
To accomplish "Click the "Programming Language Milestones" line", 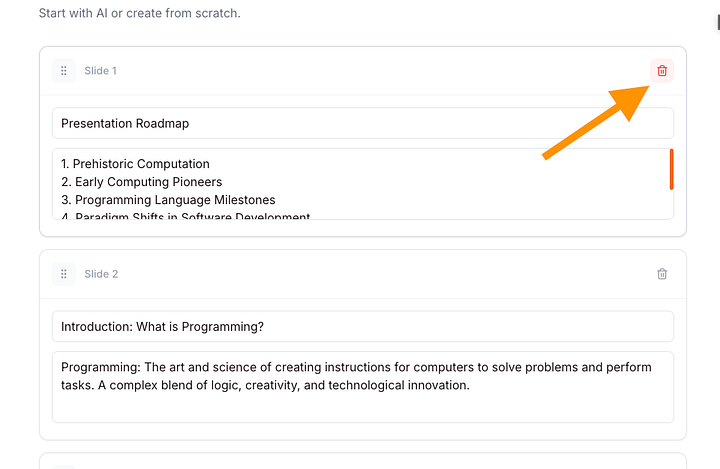I will pyautogui.click(x=168, y=200).
